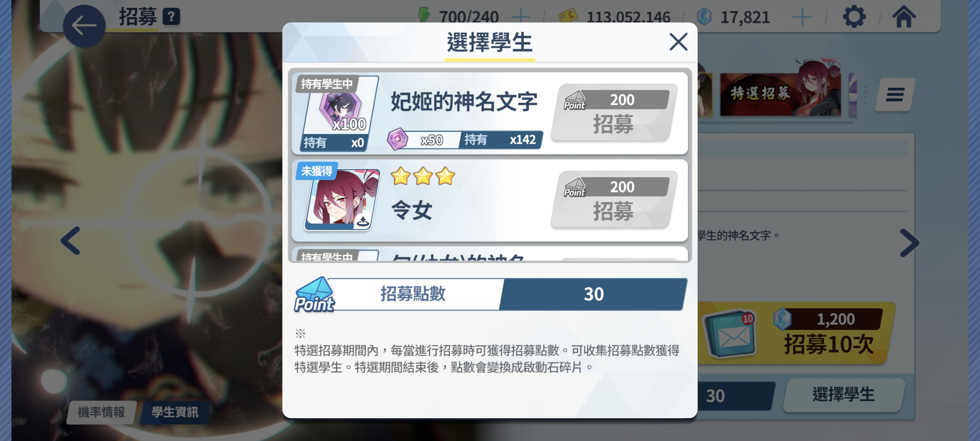Screen dimensions: 980x441
Task: Add energy with the plus icon
Action: coord(521,17)
